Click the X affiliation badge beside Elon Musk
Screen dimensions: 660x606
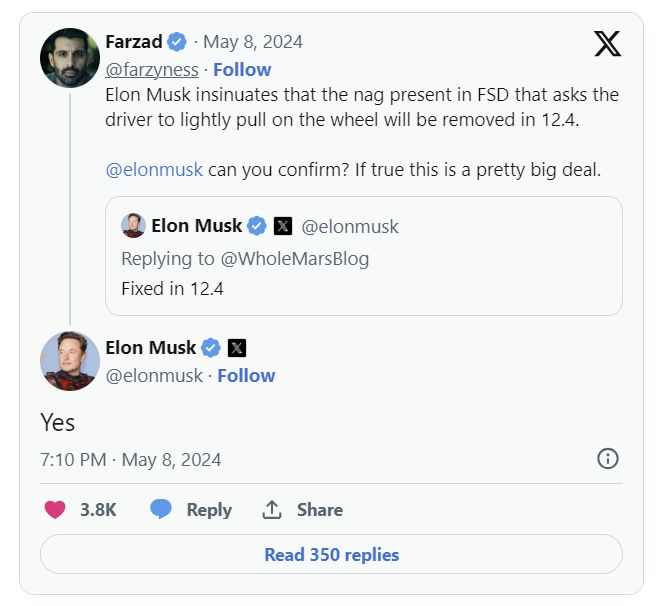pyautogui.click(x=237, y=348)
